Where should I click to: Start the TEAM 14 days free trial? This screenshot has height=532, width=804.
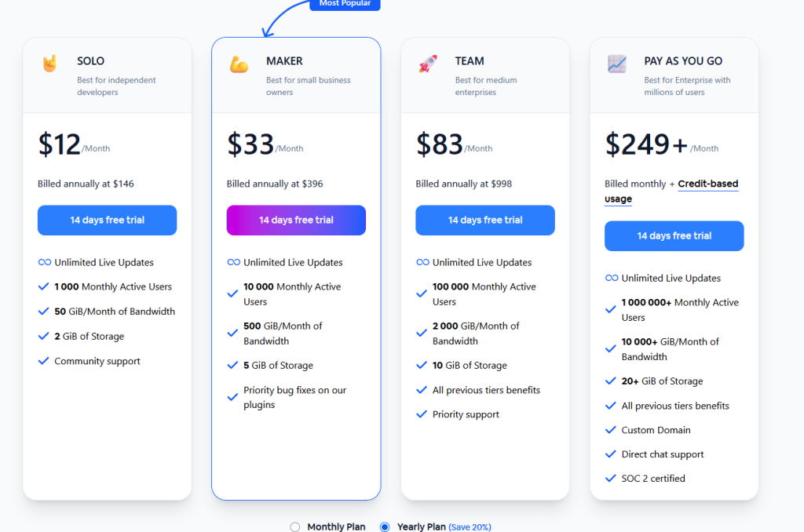[x=485, y=220]
